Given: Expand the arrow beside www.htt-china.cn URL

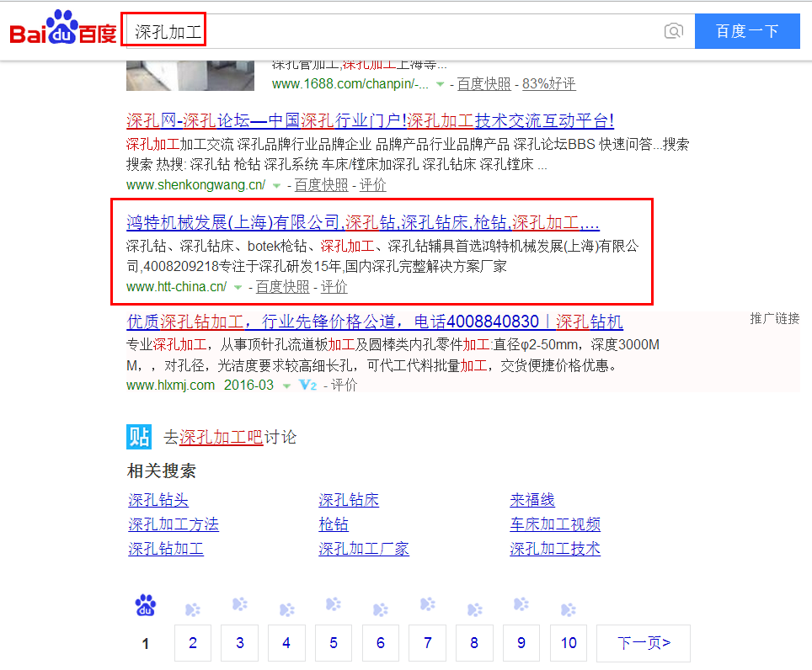Looking at the screenshot, I should tap(238, 288).
